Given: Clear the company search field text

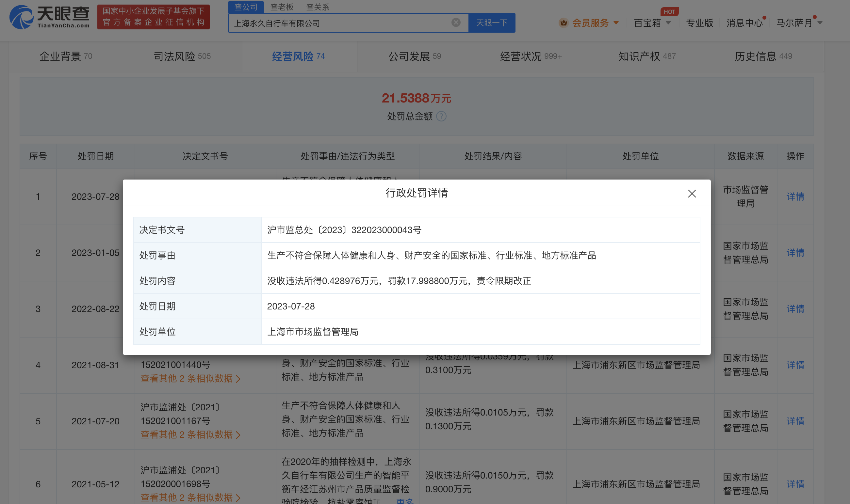Looking at the screenshot, I should [456, 23].
